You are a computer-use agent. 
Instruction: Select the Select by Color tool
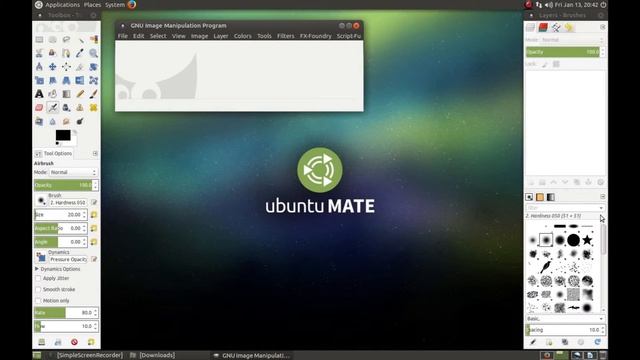pos(93,40)
